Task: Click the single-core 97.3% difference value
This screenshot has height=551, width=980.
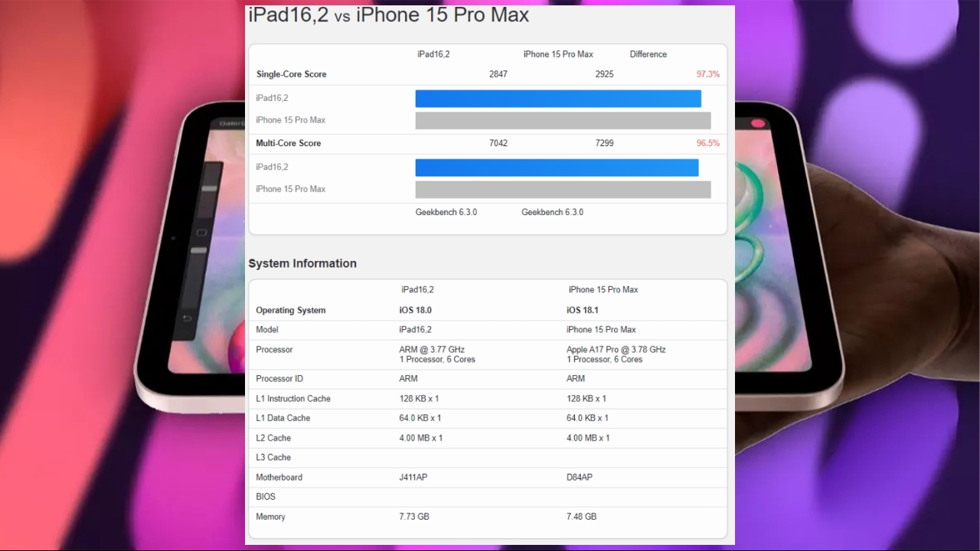Action: (707, 74)
